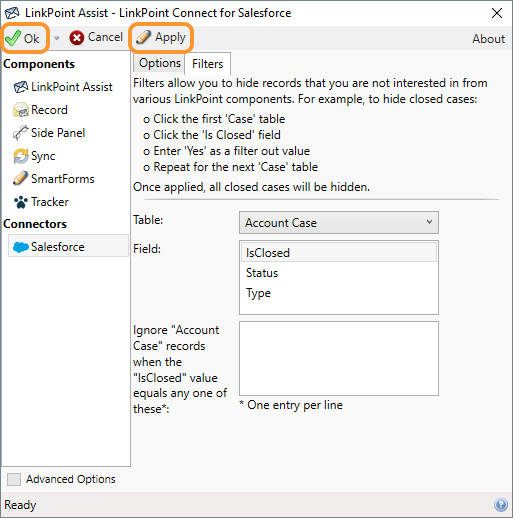Open SmartForms pencil icon
Image resolution: width=513 pixels, height=518 pixels.
21,179
